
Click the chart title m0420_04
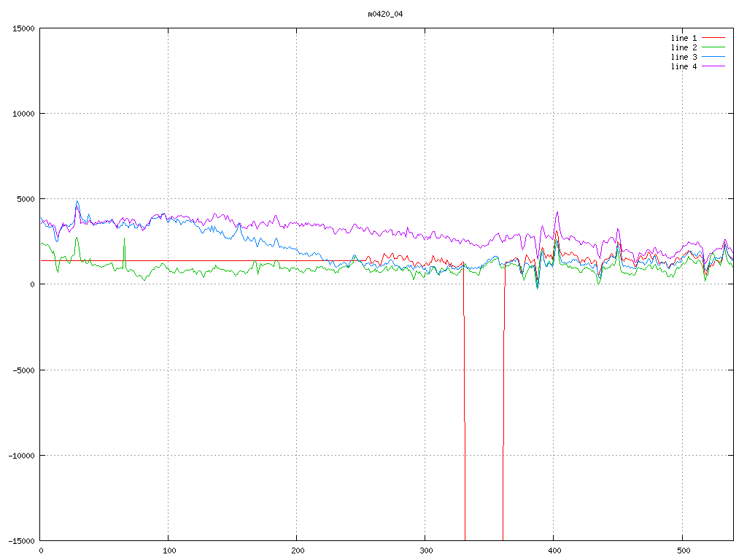385,14
